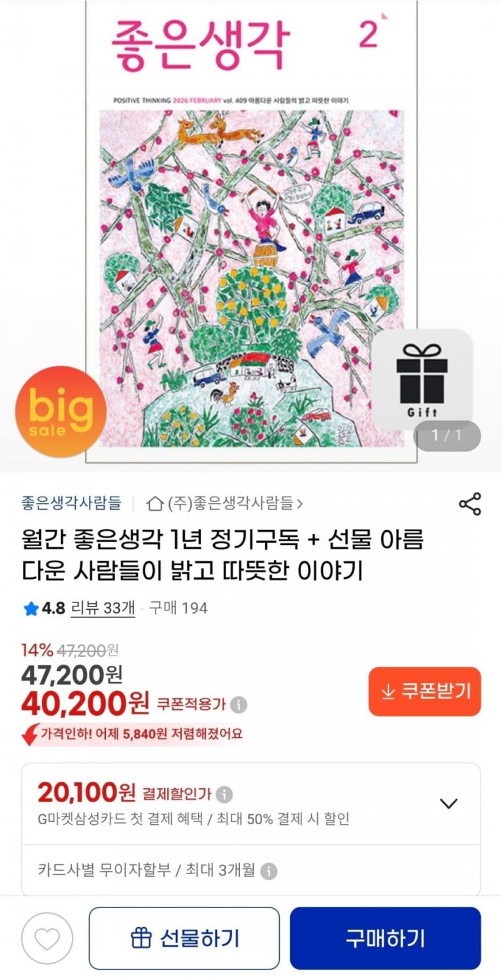
Task: Click the 구매하기 button
Action: click(386, 938)
